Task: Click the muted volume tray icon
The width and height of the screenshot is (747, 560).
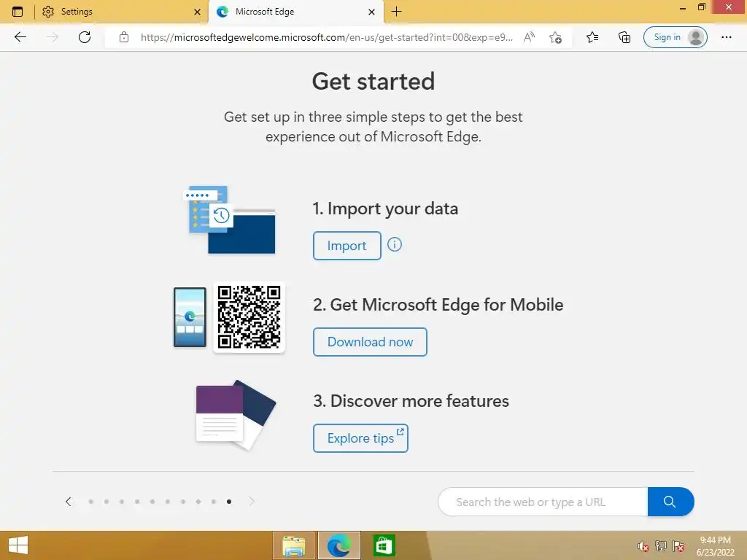Action: click(643, 546)
